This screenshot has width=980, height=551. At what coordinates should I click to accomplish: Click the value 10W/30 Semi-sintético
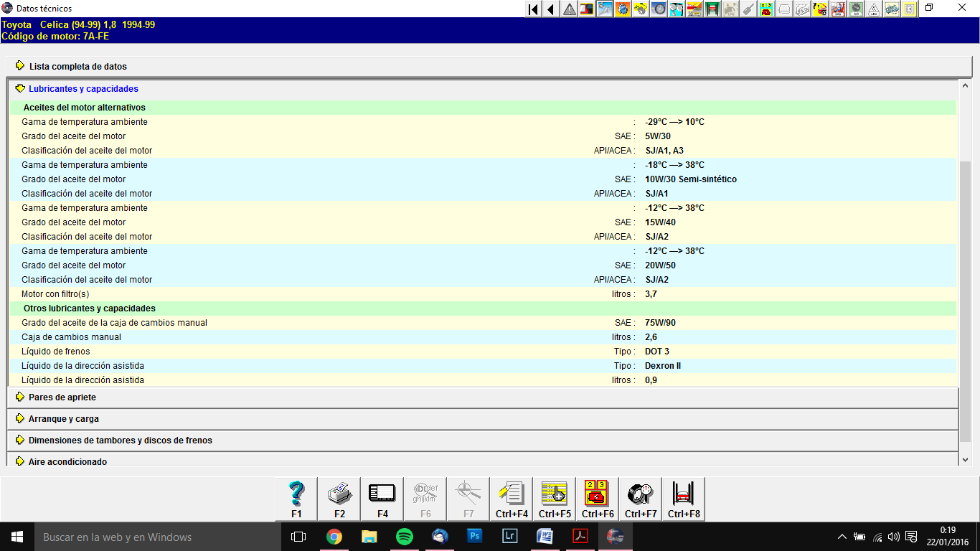click(691, 179)
